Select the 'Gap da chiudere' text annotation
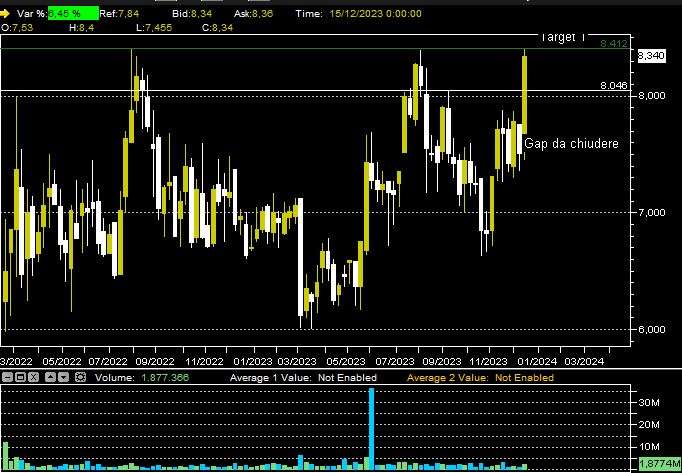The width and height of the screenshot is (682, 473). [x=571, y=143]
